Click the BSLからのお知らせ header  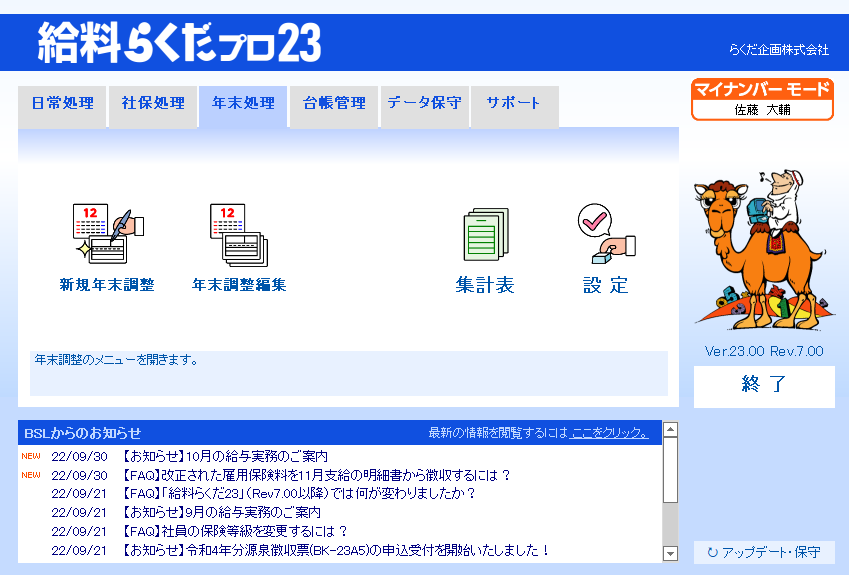[83, 433]
